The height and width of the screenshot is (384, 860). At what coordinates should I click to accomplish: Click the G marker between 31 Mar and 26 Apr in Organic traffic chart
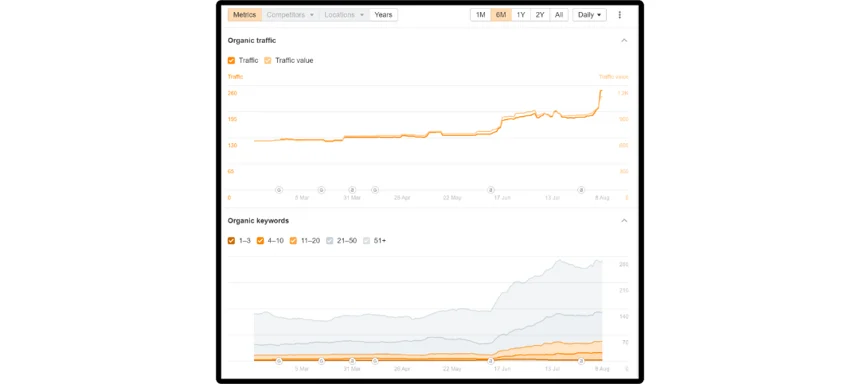tap(375, 190)
